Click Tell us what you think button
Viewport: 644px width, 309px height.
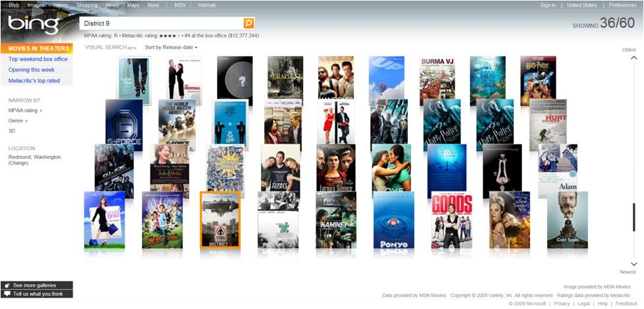[36, 294]
